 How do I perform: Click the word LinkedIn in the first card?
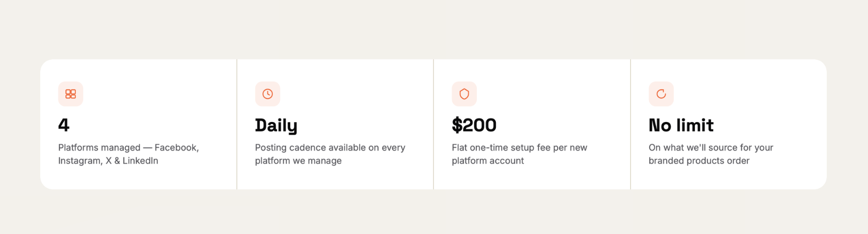pyautogui.click(x=140, y=161)
